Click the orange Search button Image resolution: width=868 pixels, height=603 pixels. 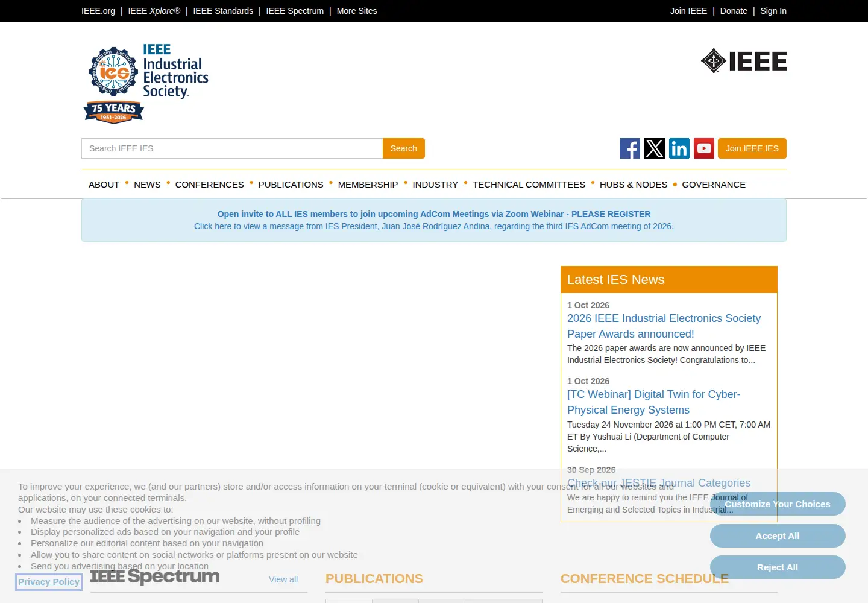tap(404, 148)
